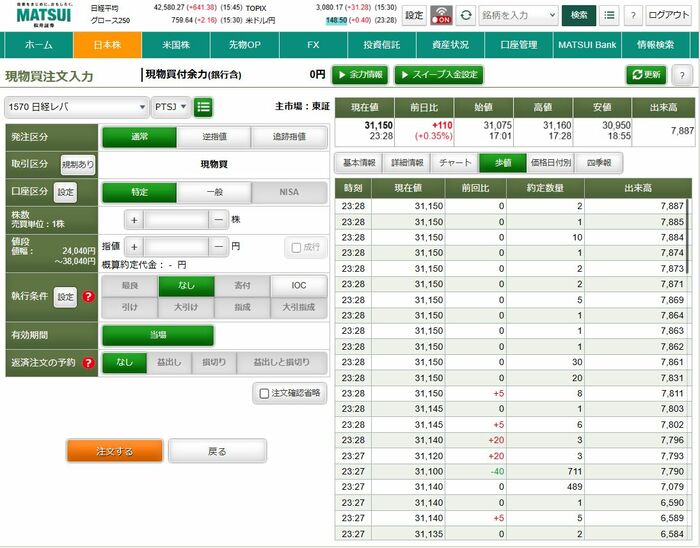Click the MATSUI logo
Screen dimensions: 700x548
(44, 15)
